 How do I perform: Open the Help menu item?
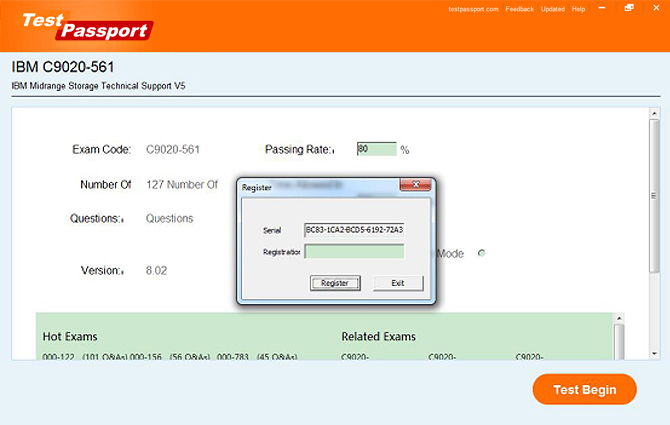[578, 9]
